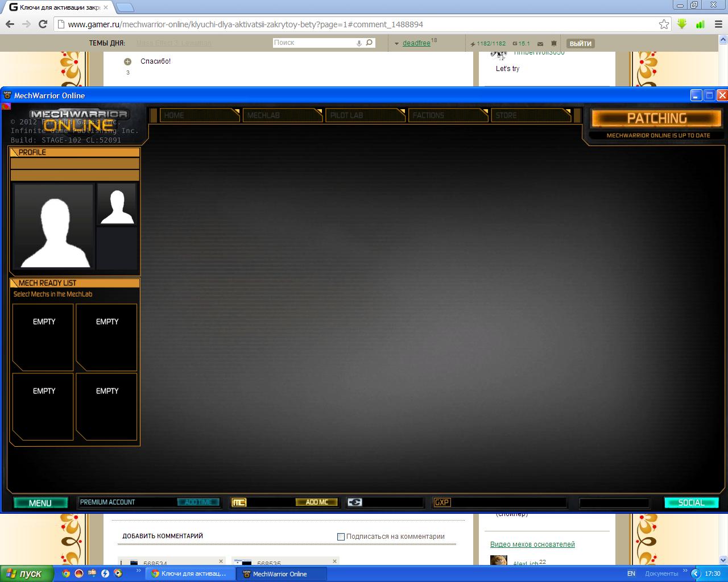The image size is (728, 582).
Task: Open bookmarks flag icon on gamer.ru
Action: pos(554,43)
